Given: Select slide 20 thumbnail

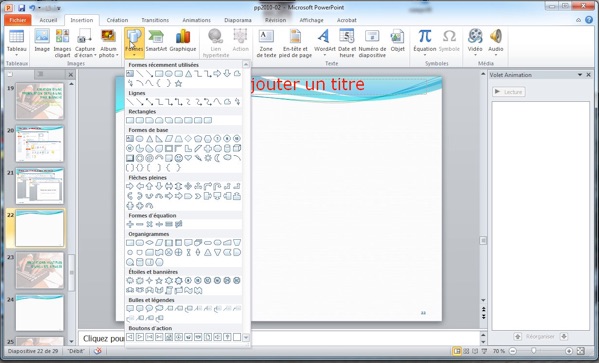Looking at the screenshot, I should coord(40,144).
